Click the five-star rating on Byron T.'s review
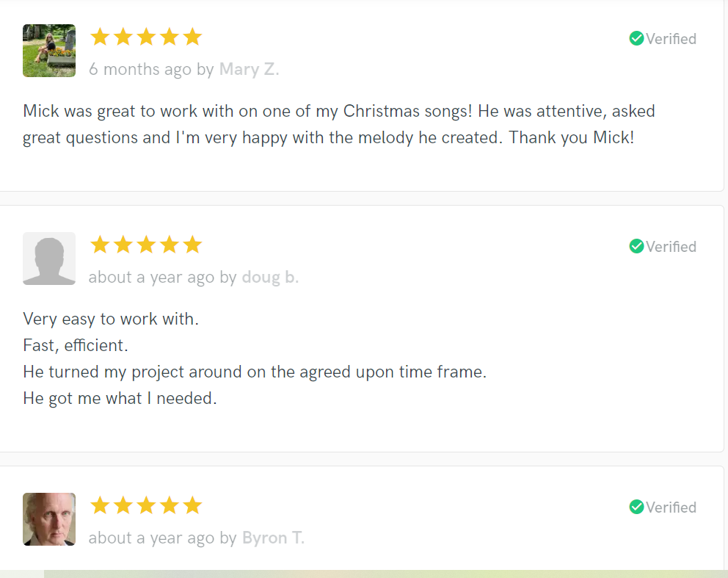 click(146, 505)
